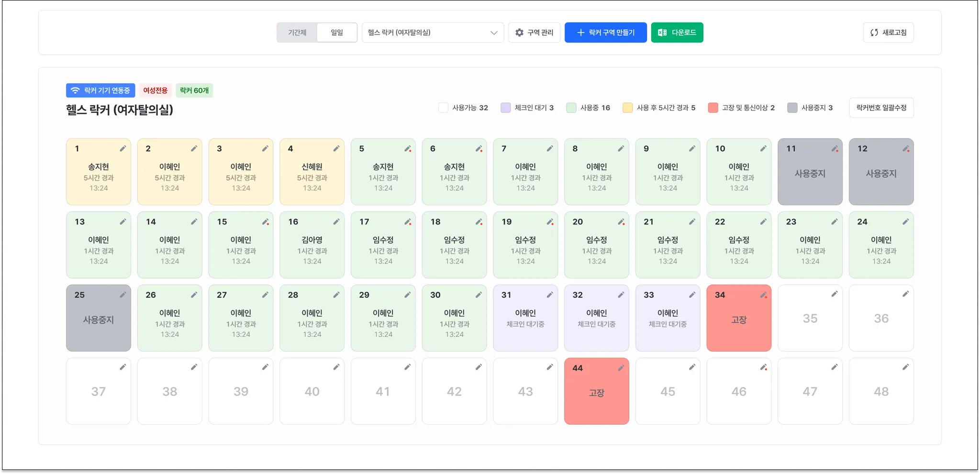Click the edit pencil on broken locker 34
This screenshot has height=474, width=980.
coord(763,295)
